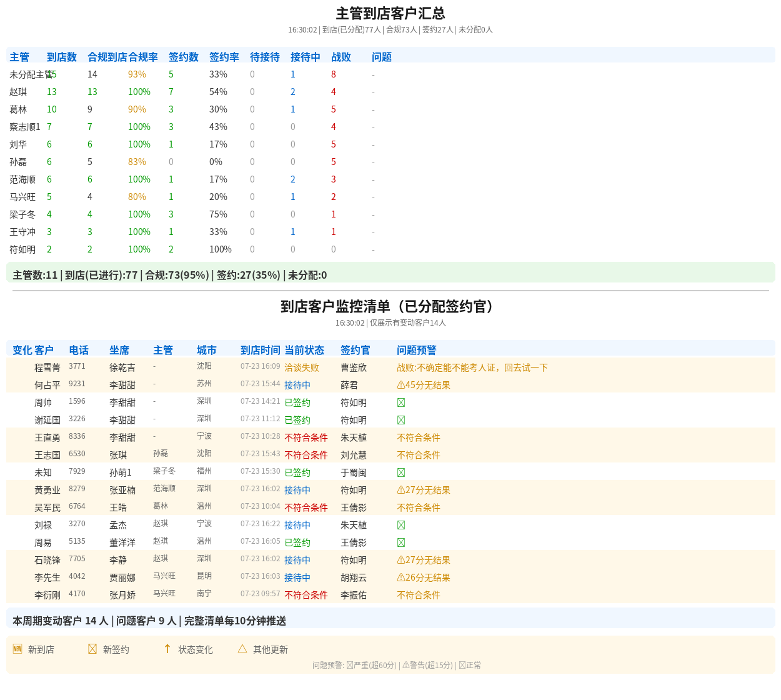Click the alert icon in 周帅's row

point(401,402)
